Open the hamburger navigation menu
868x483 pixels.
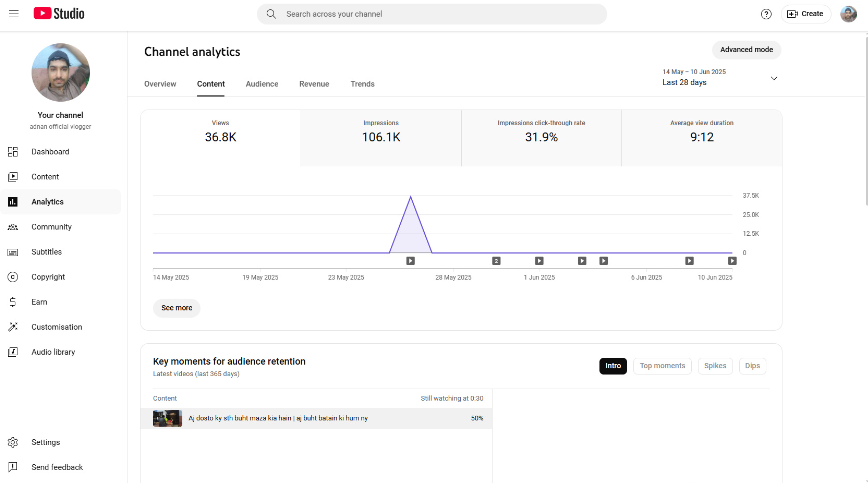14,13
